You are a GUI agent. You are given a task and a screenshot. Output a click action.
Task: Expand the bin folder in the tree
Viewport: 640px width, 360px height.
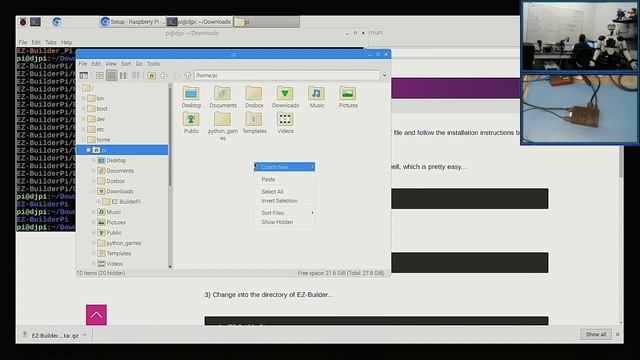click(x=84, y=98)
